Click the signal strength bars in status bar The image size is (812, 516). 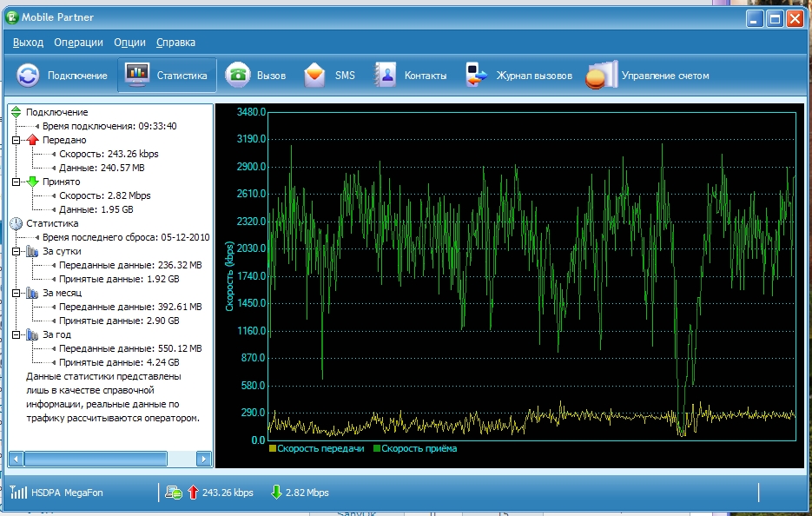coord(18,493)
